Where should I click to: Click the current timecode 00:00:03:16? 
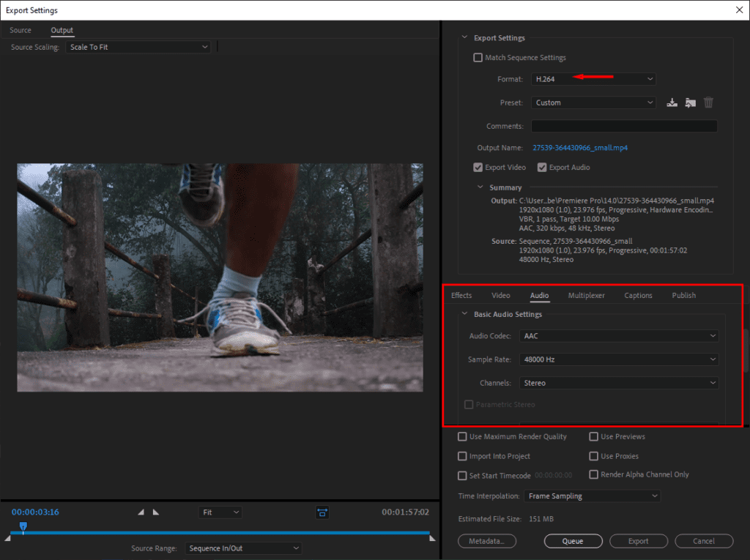(x=35, y=512)
